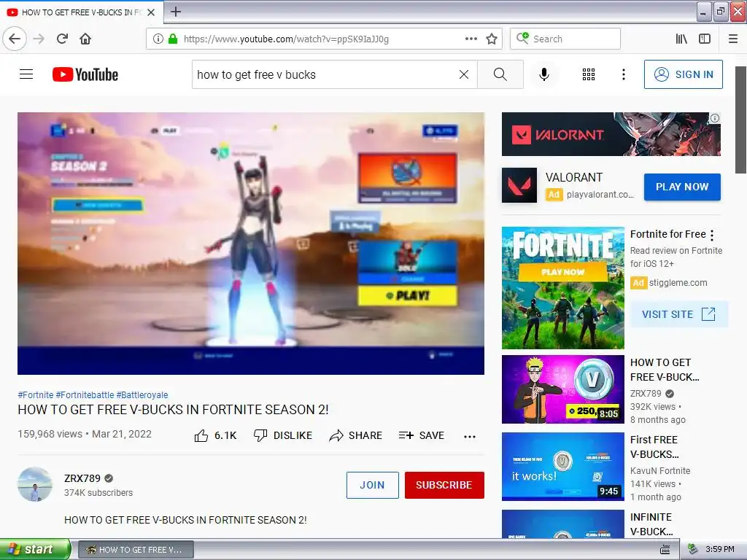Click the browser forward arrow button

coord(39,39)
